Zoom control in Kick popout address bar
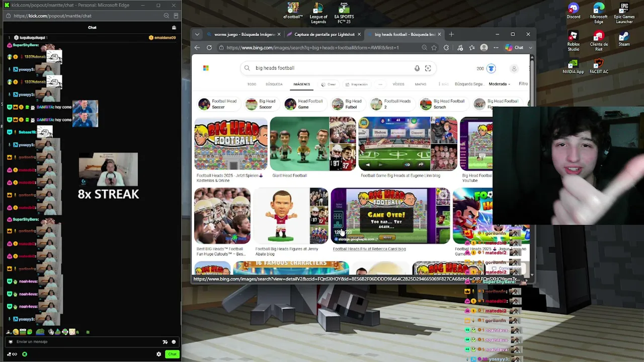Screen dimensions: 644x362 166,16
